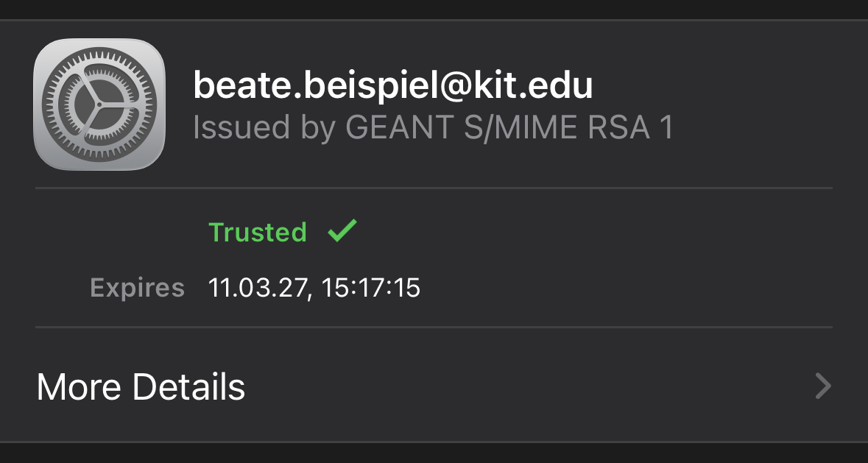Image resolution: width=868 pixels, height=463 pixels.
Task: Click the Issued by GEANT S/MIME text
Action: (x=433, y=128)
